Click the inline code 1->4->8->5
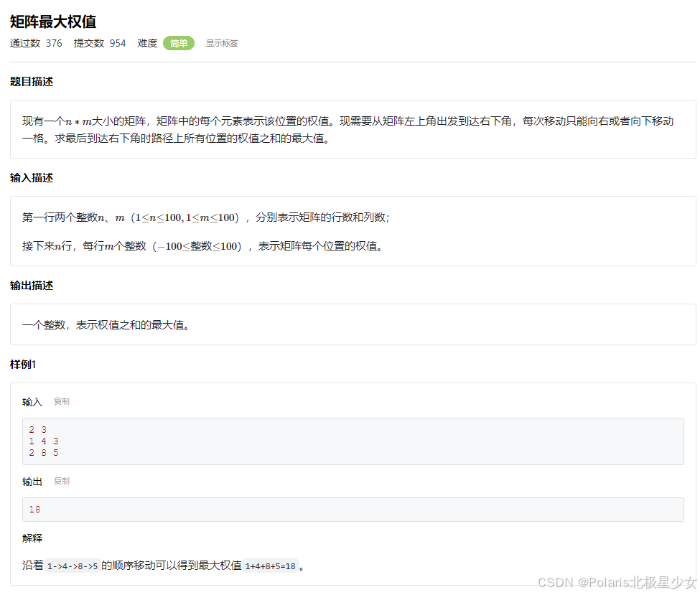This screenshot has height=595, width=700. [73, 566]
